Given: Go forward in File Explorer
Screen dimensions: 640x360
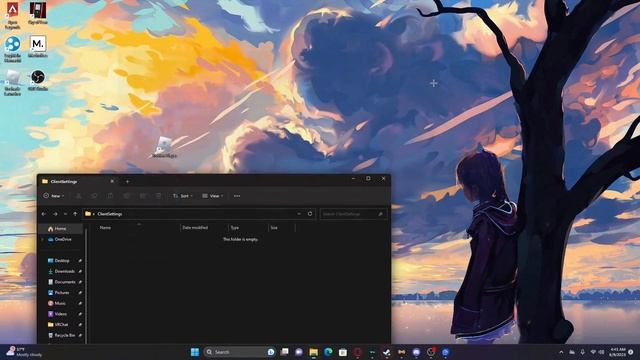Looking at the screenshot, I should tap(55, 214).
